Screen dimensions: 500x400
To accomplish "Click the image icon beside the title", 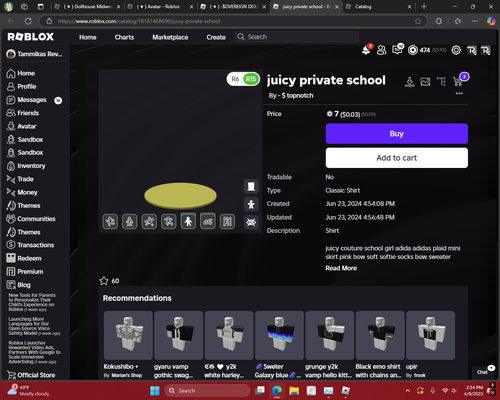I will pos(425,82).
